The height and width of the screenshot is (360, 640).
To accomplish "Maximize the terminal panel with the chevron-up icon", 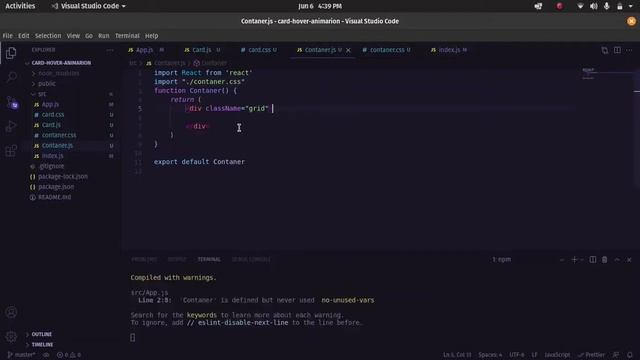I will click(617, 260).
